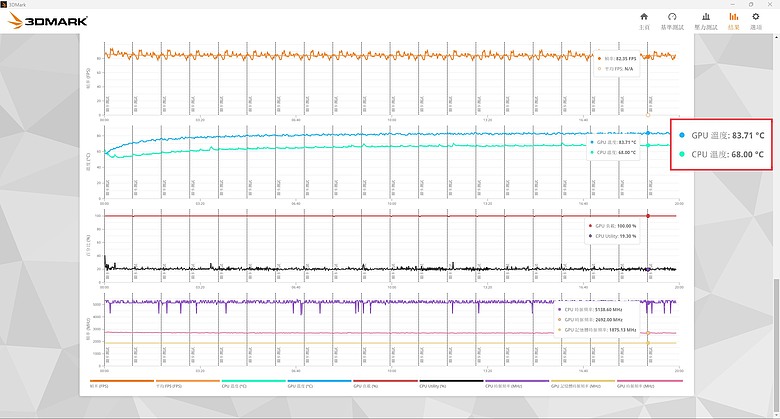The height and width of the screenshot is (419, 780).
Task: Toggle the 幀率 (FPS) legend series
Action: (x=122, y=384)
